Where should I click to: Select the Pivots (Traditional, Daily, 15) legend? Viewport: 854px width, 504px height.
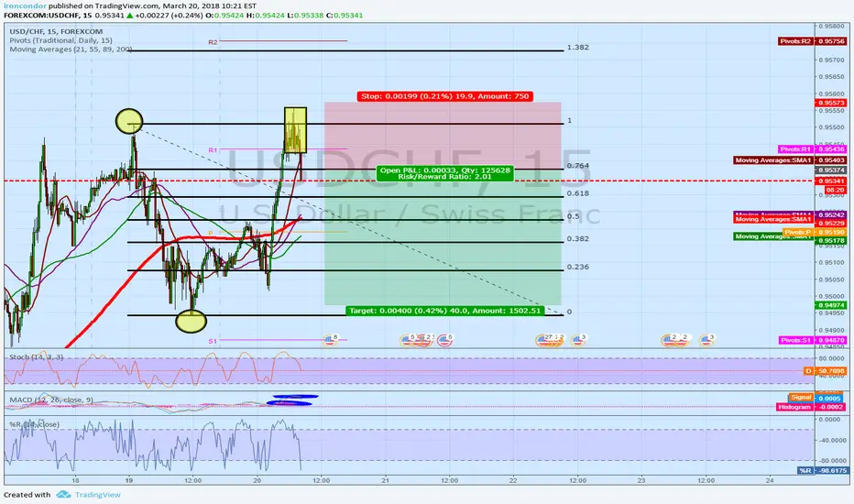tap(60, 40)
